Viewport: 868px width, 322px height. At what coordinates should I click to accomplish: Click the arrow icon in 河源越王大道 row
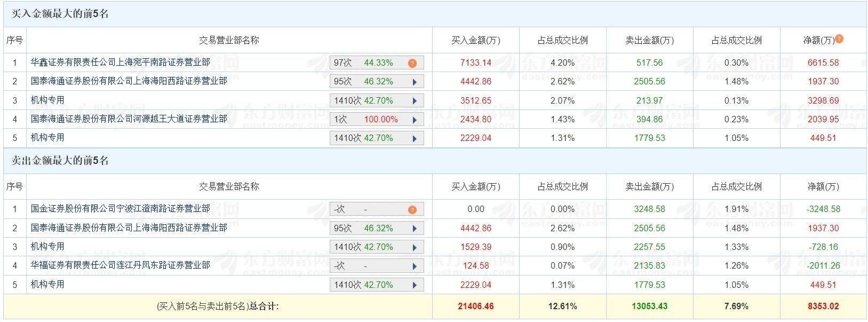click(415, 120)
